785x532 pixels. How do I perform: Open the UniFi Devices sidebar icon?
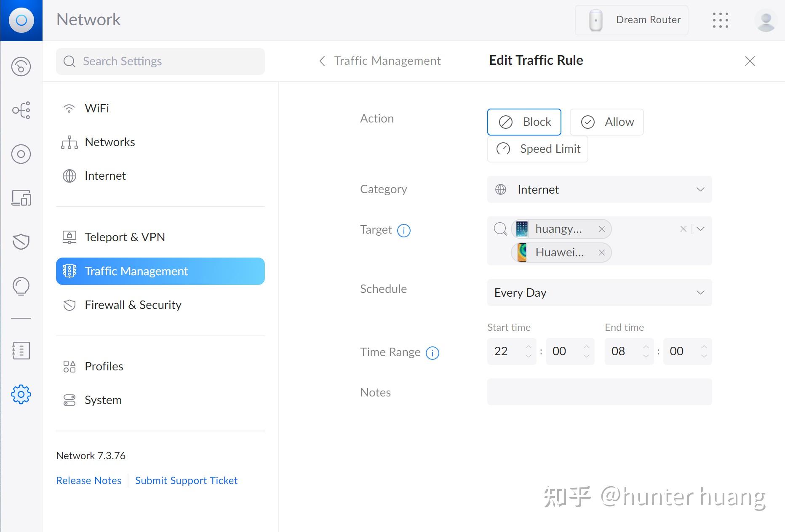click(21, 154)
